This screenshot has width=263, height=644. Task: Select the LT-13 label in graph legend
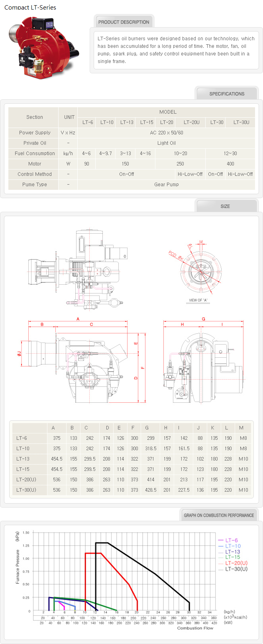233,552
